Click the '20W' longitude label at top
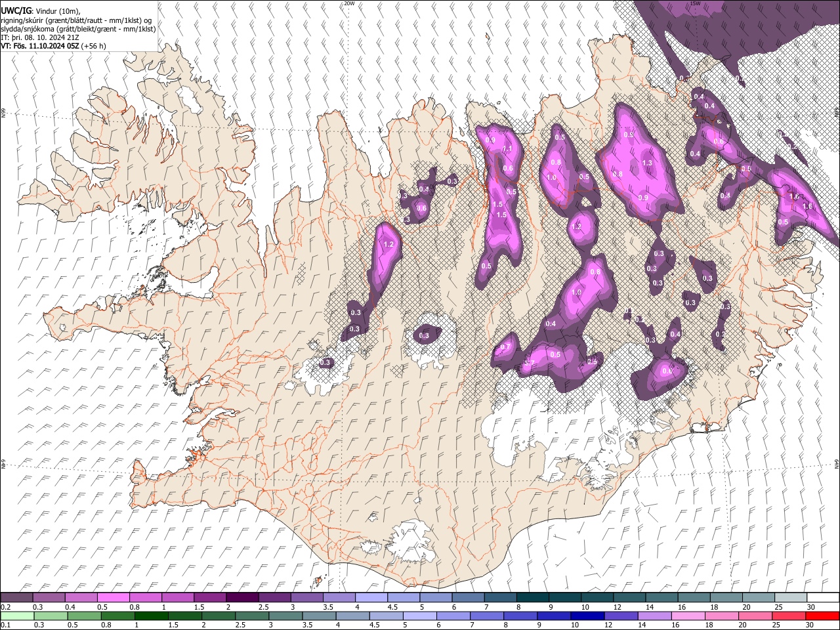 tap(349, 3)
